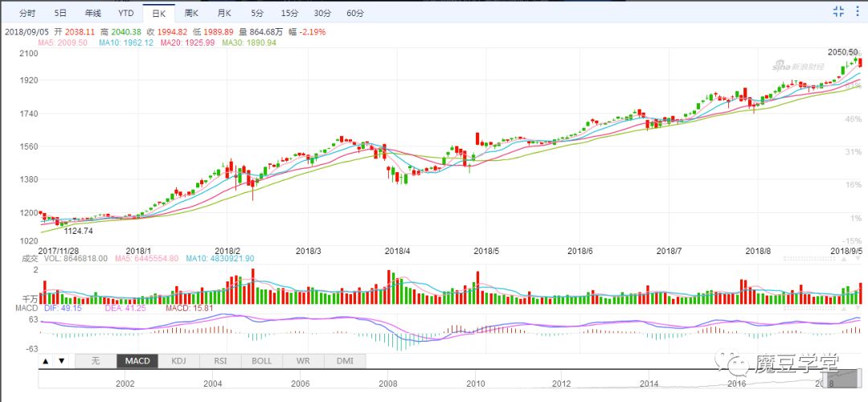Image resolution: width=868 pixels, height=402 pixels.
Task: Click the up arrow indicator button
Action: pos(46,361)
